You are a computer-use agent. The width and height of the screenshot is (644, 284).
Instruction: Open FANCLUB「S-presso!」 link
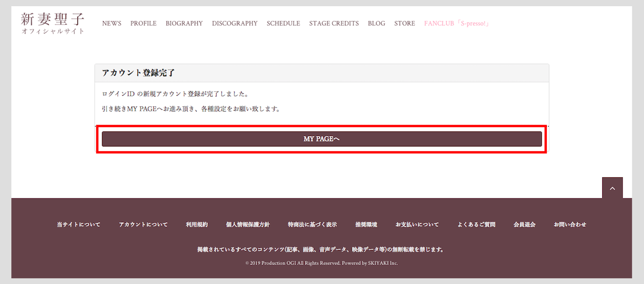pos(457,23)
